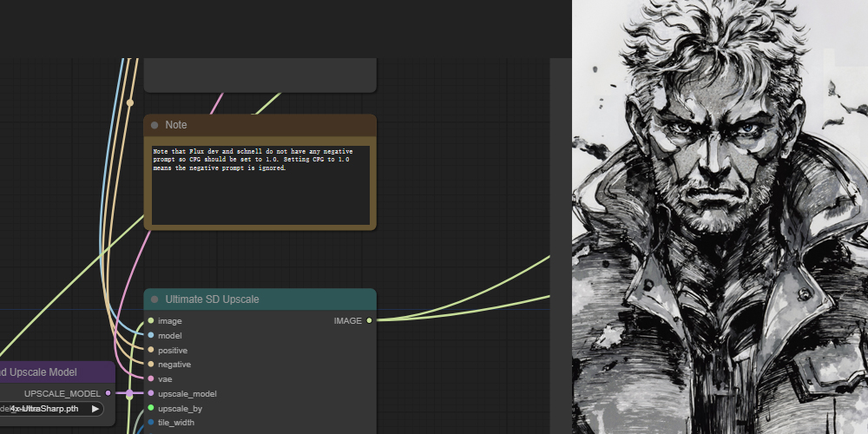
Task: Click the UPSCALE_MODEL output port dot
Action: point(108,393)
